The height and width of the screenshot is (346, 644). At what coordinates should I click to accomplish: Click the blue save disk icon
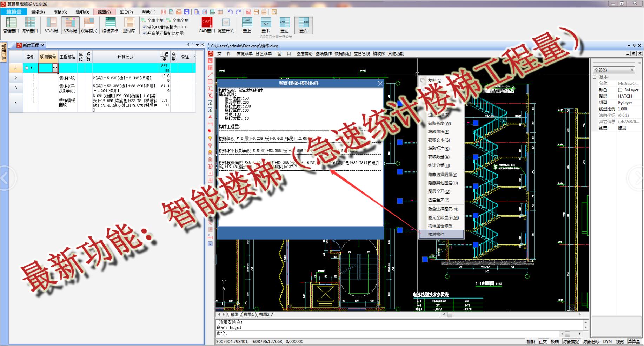(x=187, y=12)
